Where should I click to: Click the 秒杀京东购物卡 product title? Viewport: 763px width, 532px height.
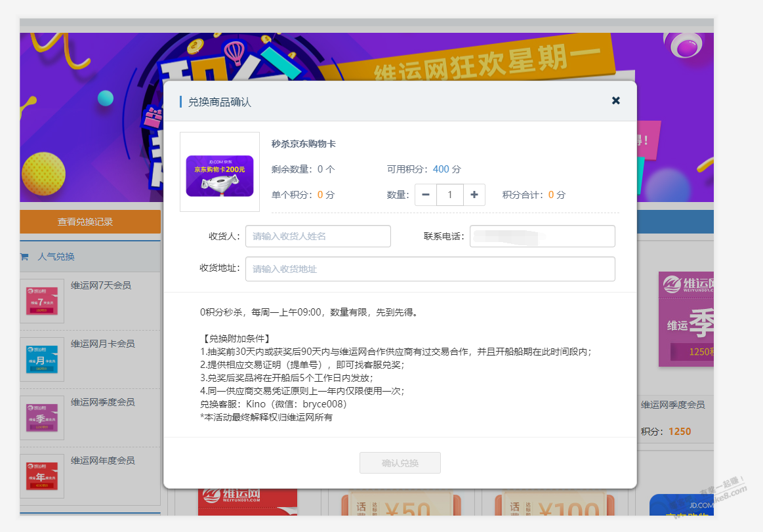304,144
